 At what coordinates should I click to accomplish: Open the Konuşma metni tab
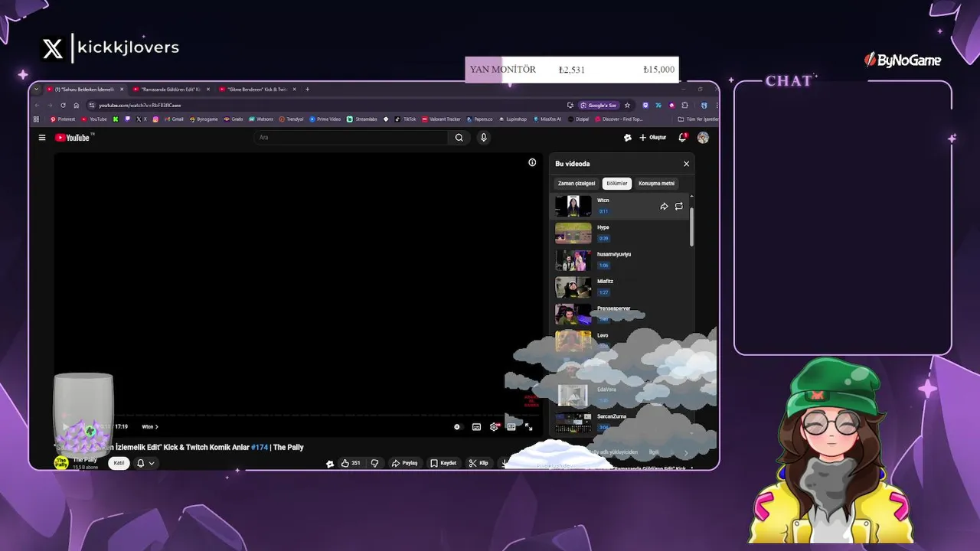[656, 184]
